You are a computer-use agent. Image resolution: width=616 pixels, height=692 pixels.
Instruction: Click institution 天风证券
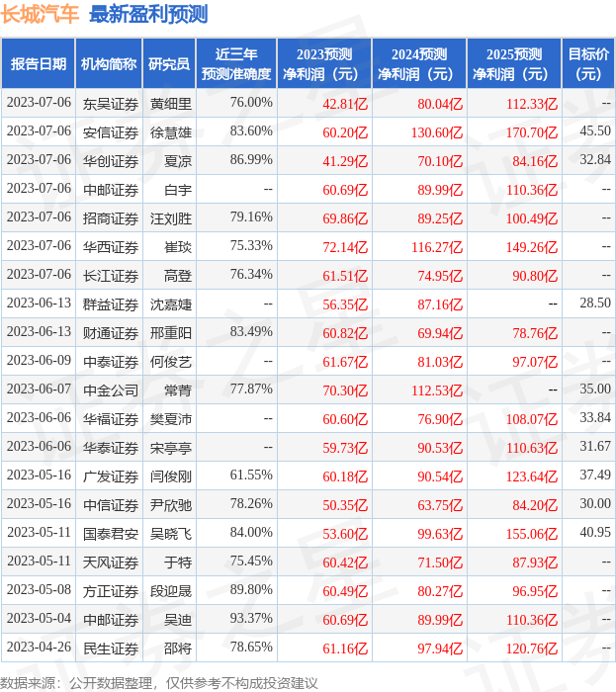pyautogui.click(x=111, y=562)
